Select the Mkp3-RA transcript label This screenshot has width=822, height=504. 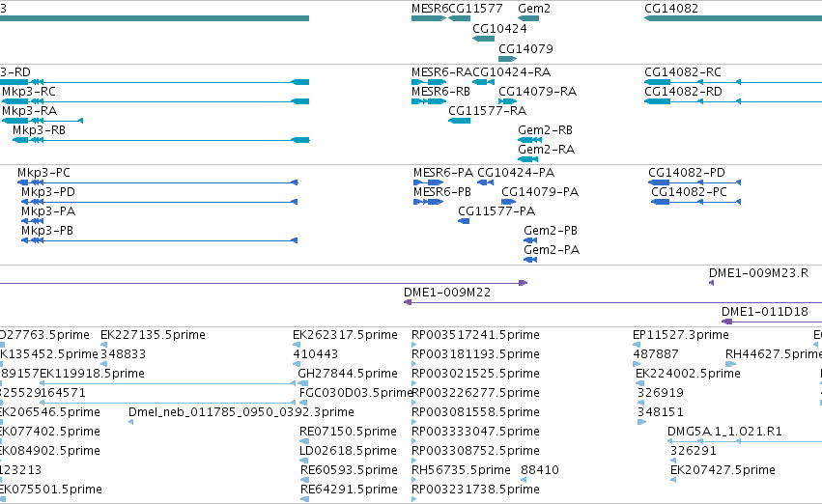(29, 110)
